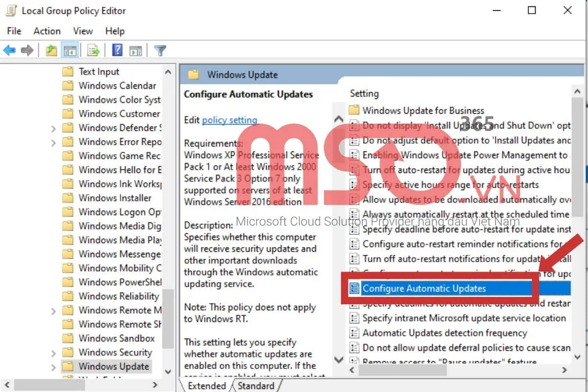Expand the Windows Security tree node
This screenshot has height=392, width=588.
pos(53,353)
